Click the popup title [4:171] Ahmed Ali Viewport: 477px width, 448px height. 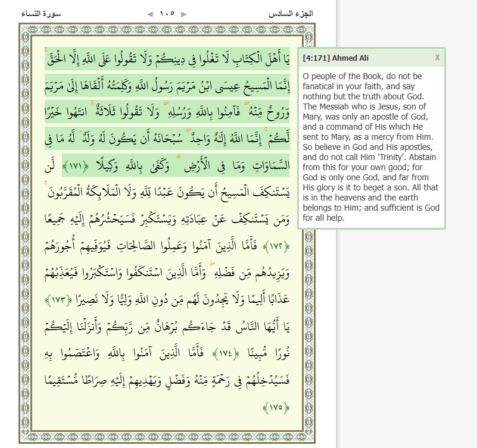tap(335, 58)
